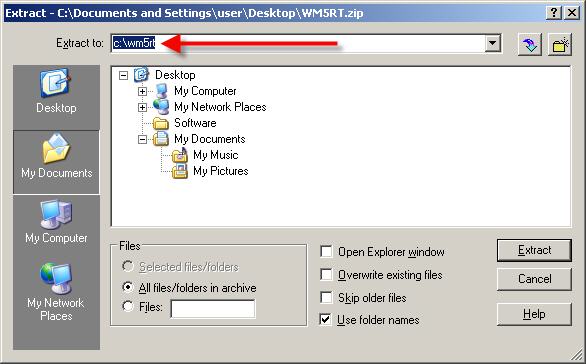This screenshot has width=586, height=364.
Task: Select My Pictures label in the folder tree
Action: click(x=220, y=171)
